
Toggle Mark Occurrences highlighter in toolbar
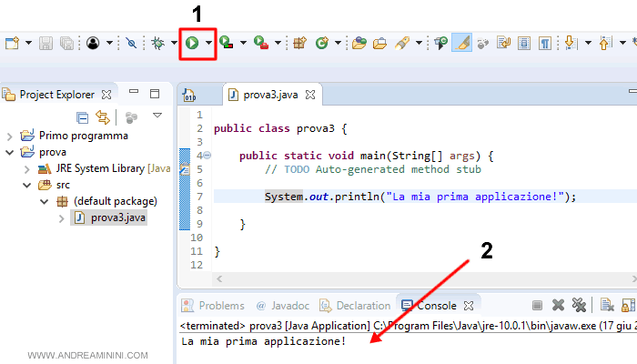pos(462,43)
